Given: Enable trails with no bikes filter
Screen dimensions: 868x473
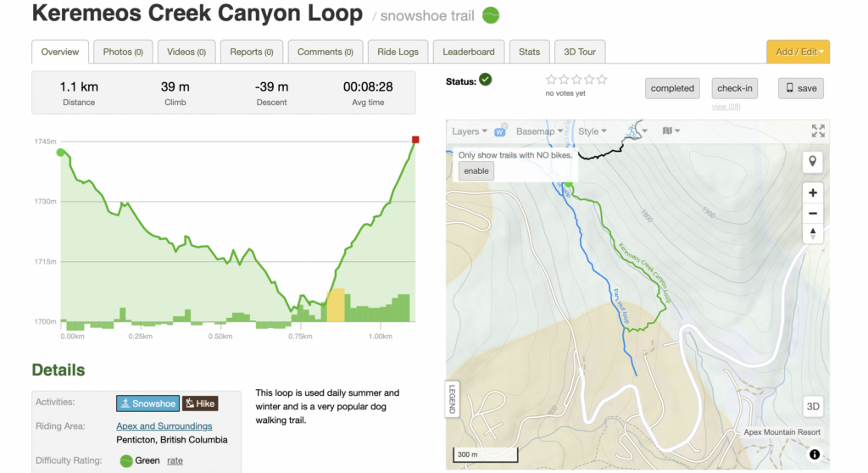Looking at the screenshot, I should click(x=476, y=171).
